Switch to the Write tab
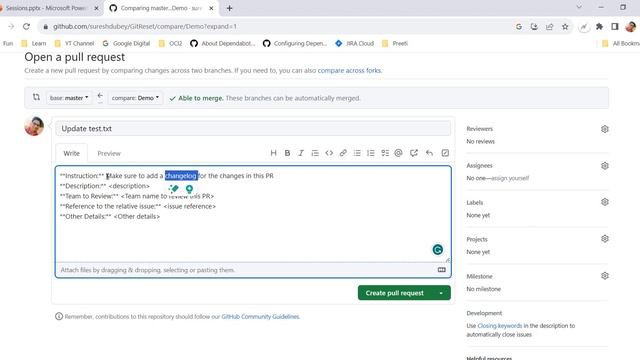This screenshot has width=640, height=360. (71, 153)
